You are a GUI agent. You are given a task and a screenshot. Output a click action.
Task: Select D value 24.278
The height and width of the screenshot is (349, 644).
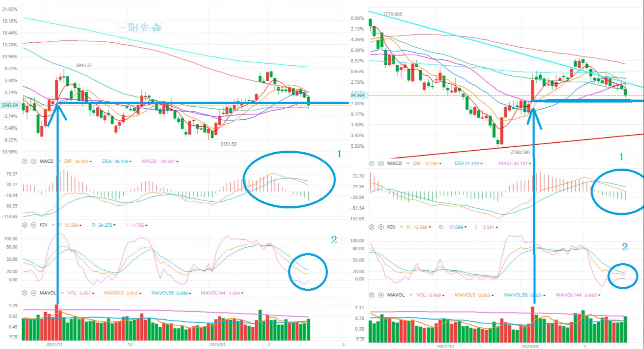pyautogui.click(x=105, y=225)
